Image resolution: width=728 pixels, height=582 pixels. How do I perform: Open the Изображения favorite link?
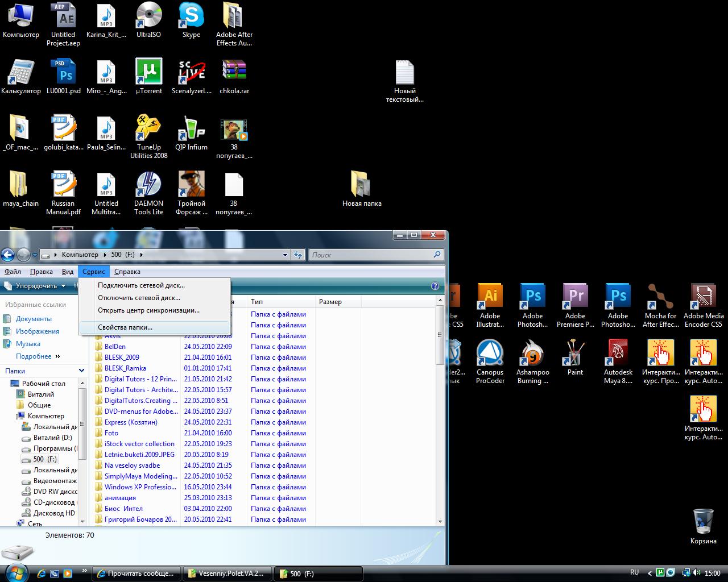[x=38, y=331]
